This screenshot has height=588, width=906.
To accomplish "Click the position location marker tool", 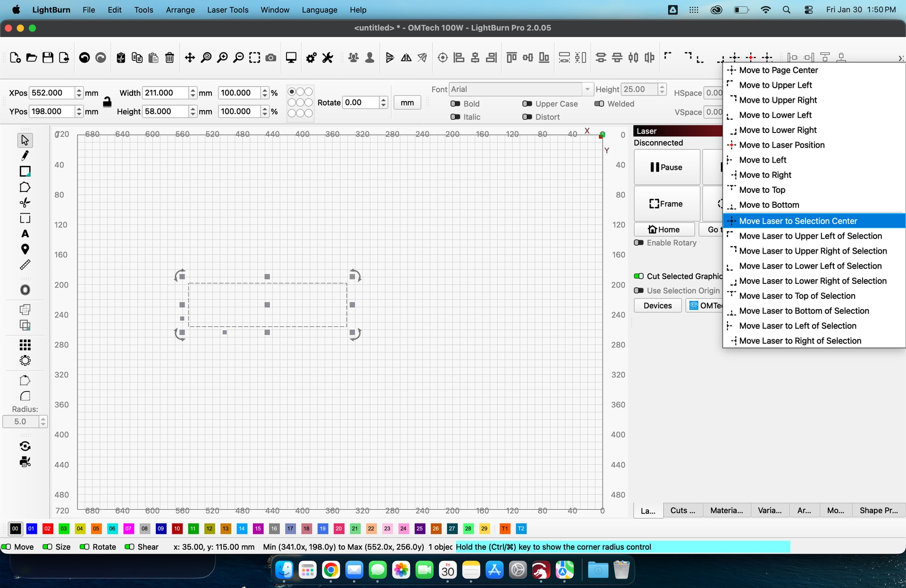I will (25, 249).
